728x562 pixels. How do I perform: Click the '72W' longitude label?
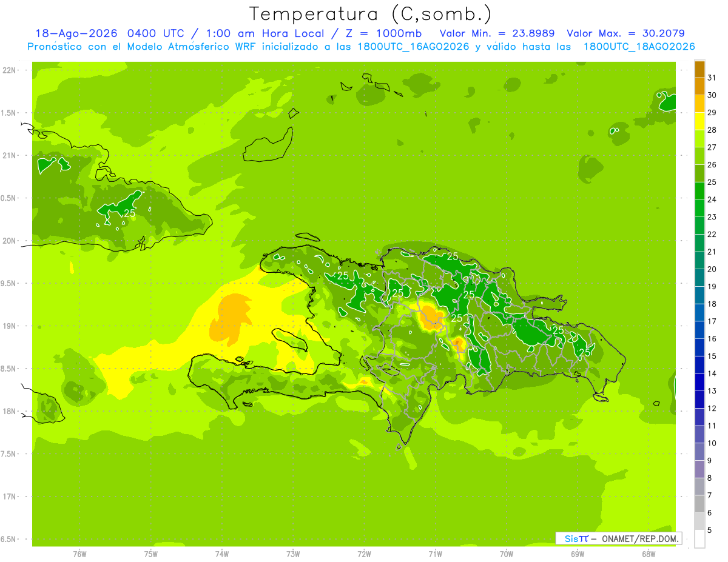pos(364,554)
